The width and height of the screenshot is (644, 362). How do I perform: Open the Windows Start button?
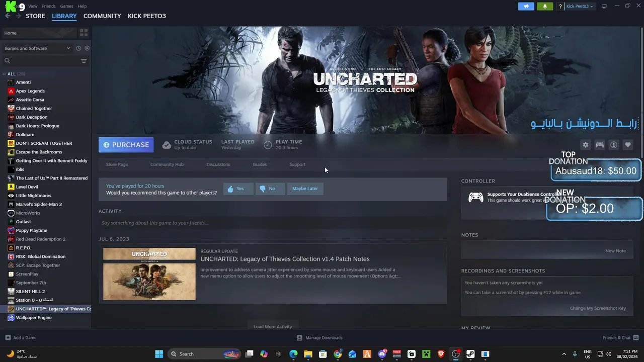click(159, 354)
